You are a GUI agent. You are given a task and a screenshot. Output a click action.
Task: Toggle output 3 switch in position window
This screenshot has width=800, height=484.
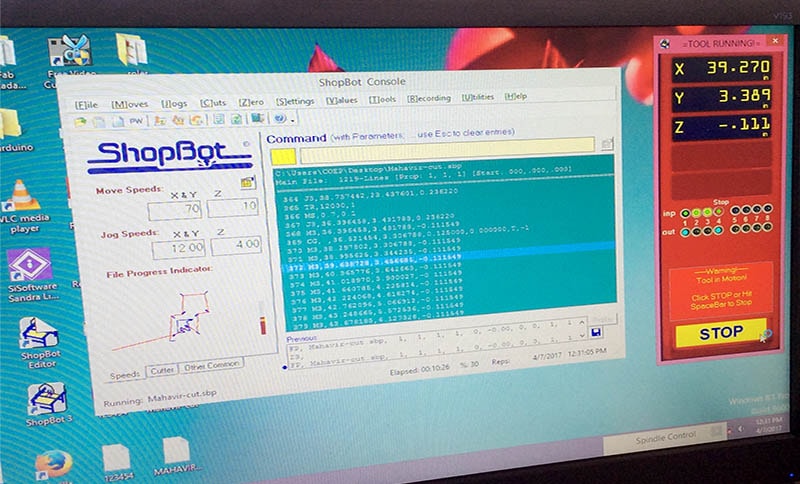click(707, 231)
